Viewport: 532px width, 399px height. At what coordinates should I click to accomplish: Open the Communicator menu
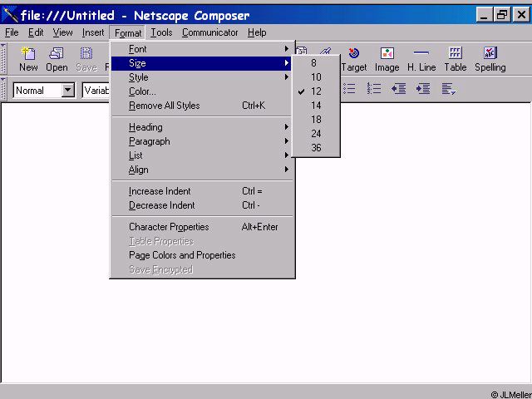point(210,32)
